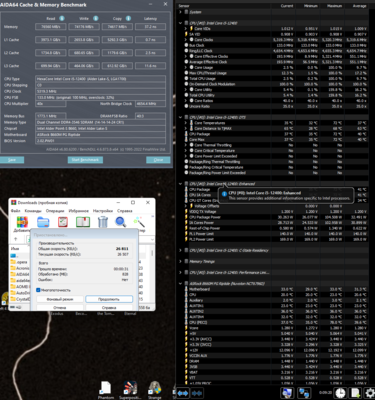Click the HWiNFO save log file icon
The height and width of the screenshot is (400, 375).
tap(356, 393)
